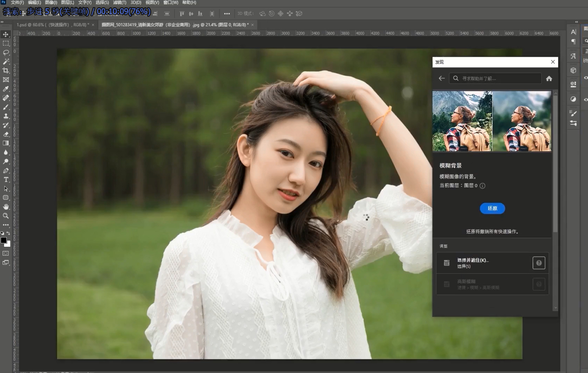588x373 pixels.
Task: Go to the Discover panel home
Action: click(549, 79)
